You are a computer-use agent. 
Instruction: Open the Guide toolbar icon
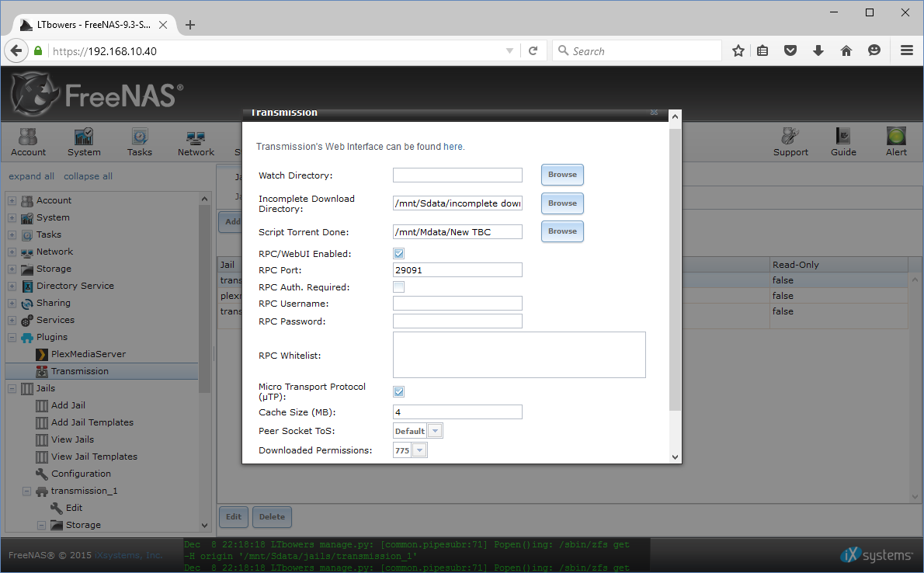843,142
